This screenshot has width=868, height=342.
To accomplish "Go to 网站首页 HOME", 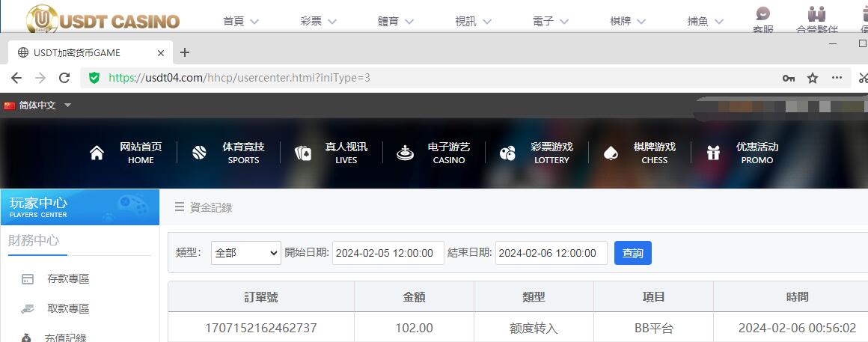I will point(141,153).
